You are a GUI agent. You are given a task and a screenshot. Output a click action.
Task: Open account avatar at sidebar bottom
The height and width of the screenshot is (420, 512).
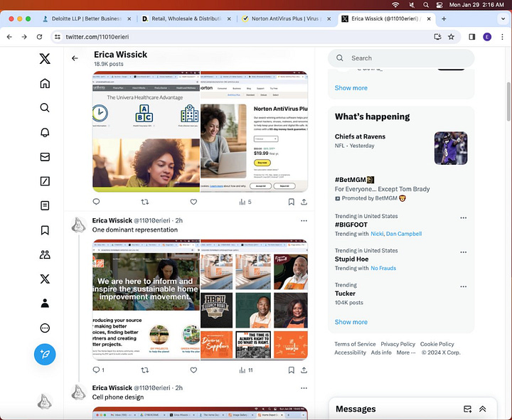45,402
